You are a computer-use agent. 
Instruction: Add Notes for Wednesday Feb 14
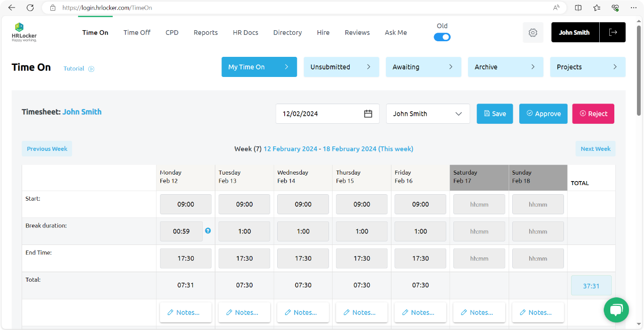(x=302, y=312)
